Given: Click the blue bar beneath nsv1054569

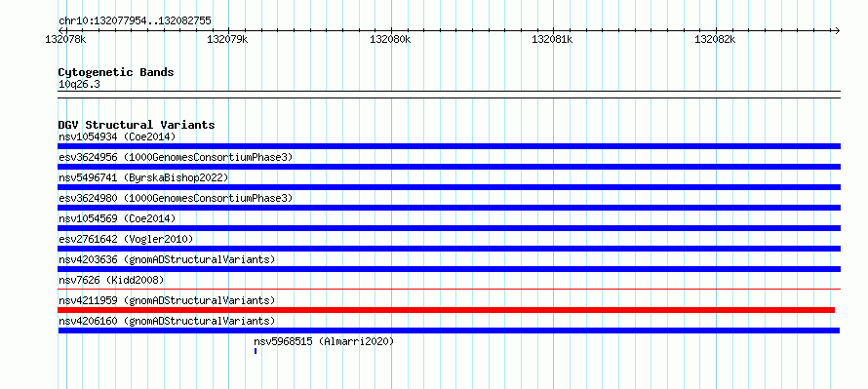Looking at the screenshot, I should point(449,228).
